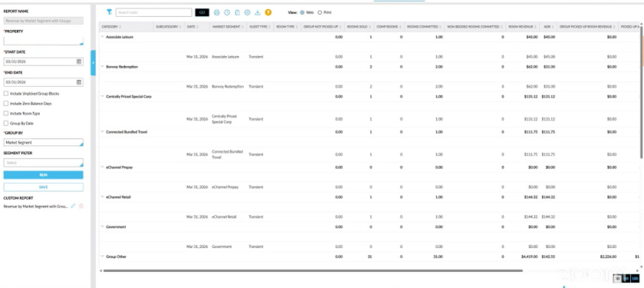
Task: Collapse the Government category row
Action: (x=103, y=227)
